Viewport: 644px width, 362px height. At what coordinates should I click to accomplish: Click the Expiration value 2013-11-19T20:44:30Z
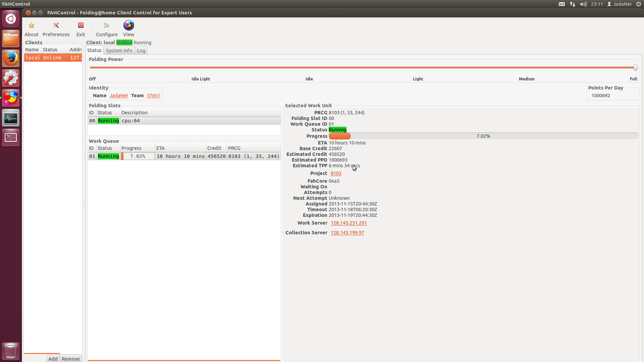(x=353, y=215)
